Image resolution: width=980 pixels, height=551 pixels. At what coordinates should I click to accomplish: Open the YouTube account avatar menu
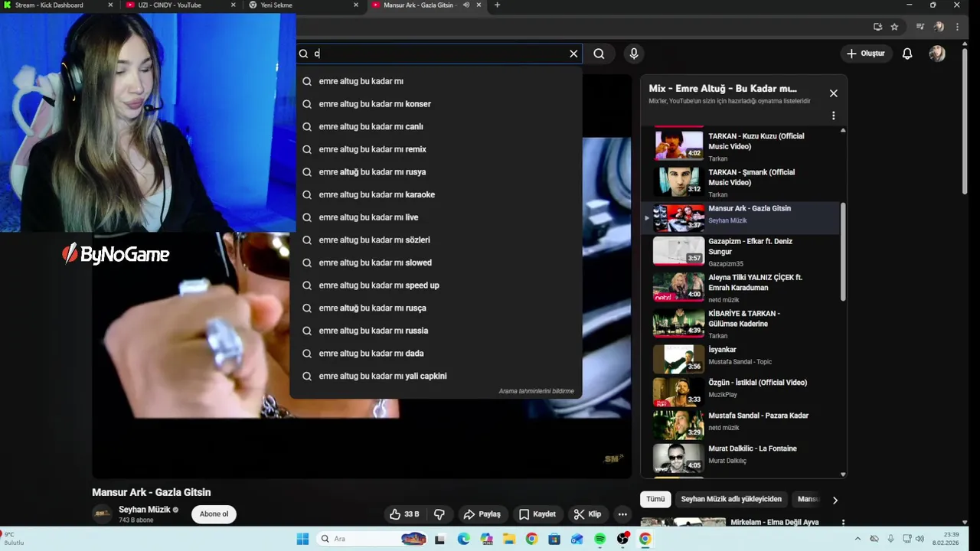[937, 54]
